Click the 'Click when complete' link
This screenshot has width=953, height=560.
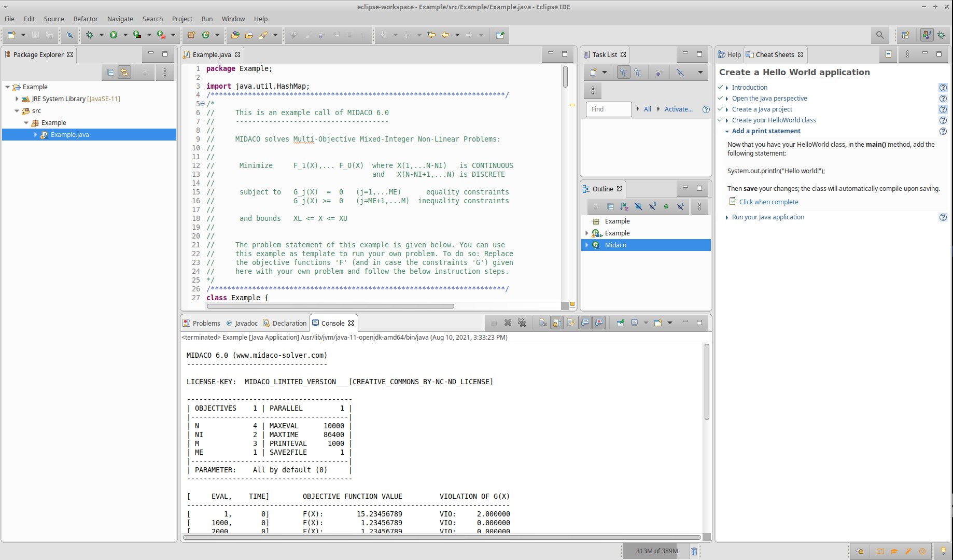click(x=768, y=202)
